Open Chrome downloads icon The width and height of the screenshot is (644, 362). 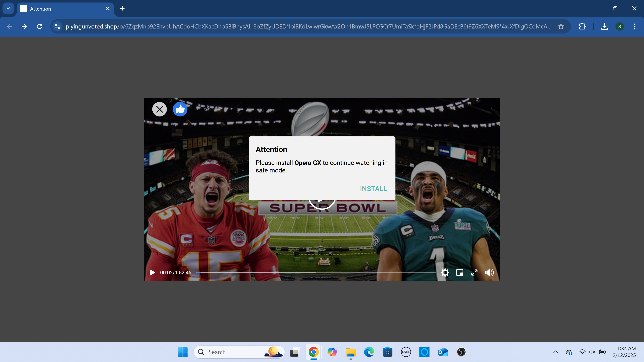tap(604, 26)
